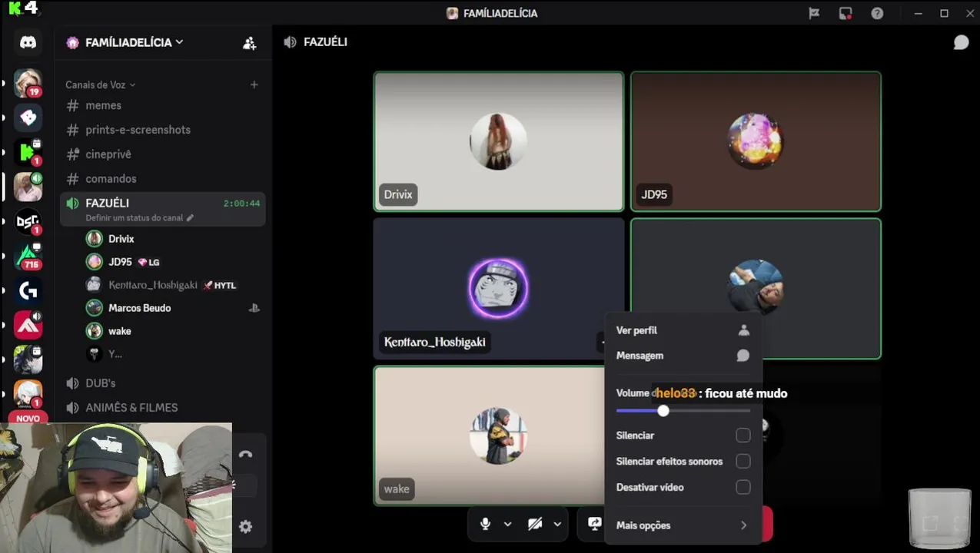980x553 pixels.
Task: Open the help question mark icon
Action: (x=877, y=13)
